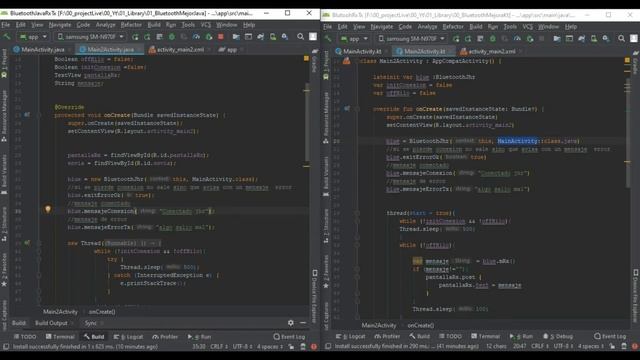Open the Event Log in left window

[289, 337]
